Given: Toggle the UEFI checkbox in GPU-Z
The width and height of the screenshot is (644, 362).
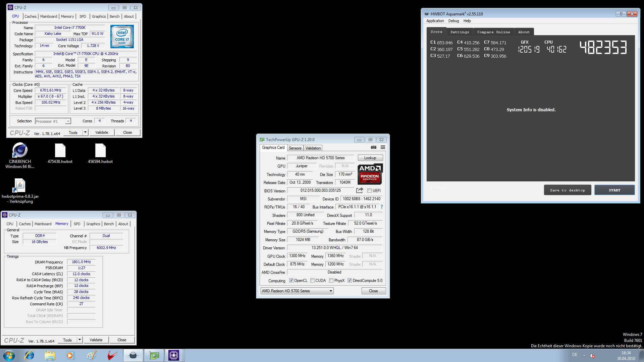Looking at the screenshot, I should pos(369,191).
